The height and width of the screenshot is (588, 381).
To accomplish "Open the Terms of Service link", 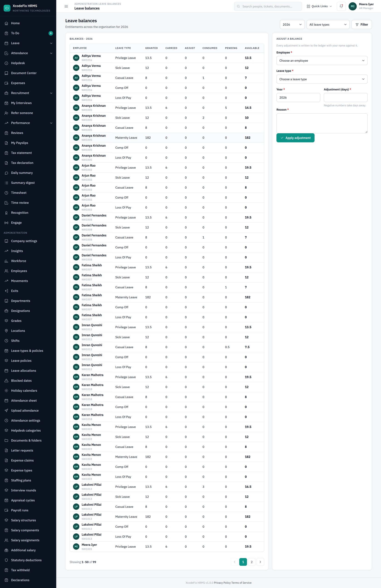I will (241, 583).
